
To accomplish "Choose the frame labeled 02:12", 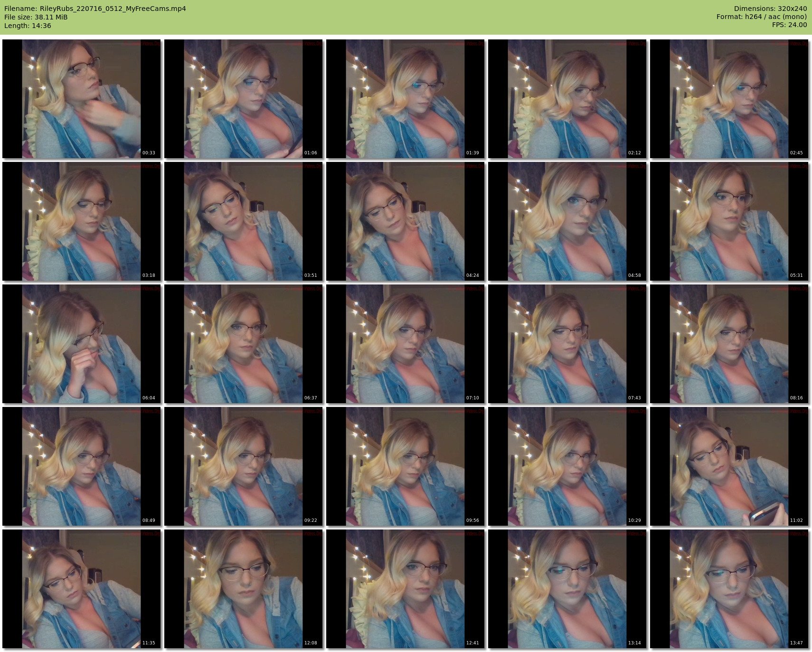I will point(567,99).
